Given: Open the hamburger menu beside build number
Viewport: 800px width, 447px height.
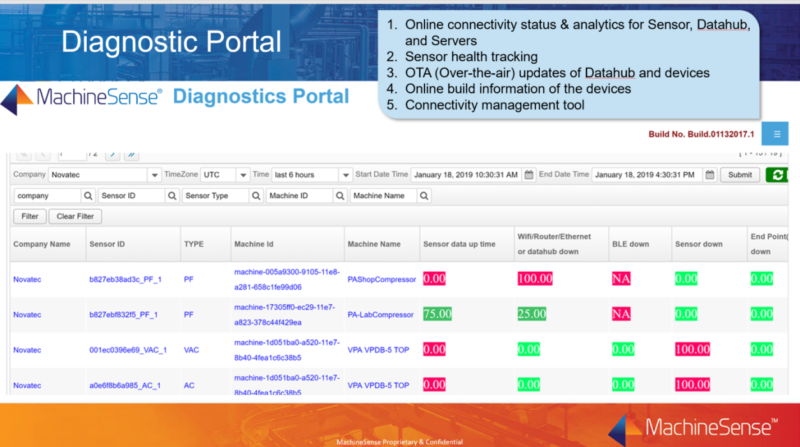Looking at the screenshot, I should [775, 134].
